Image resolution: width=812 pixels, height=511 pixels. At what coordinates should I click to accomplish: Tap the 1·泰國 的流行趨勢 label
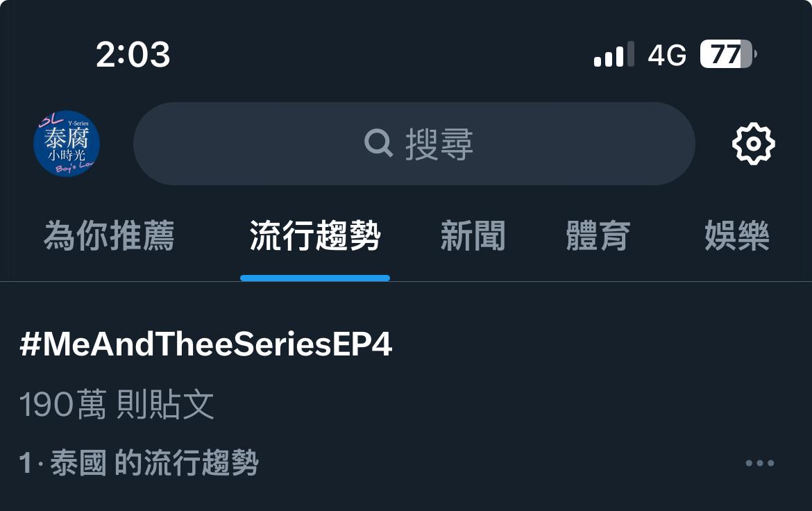click(139, 462)
